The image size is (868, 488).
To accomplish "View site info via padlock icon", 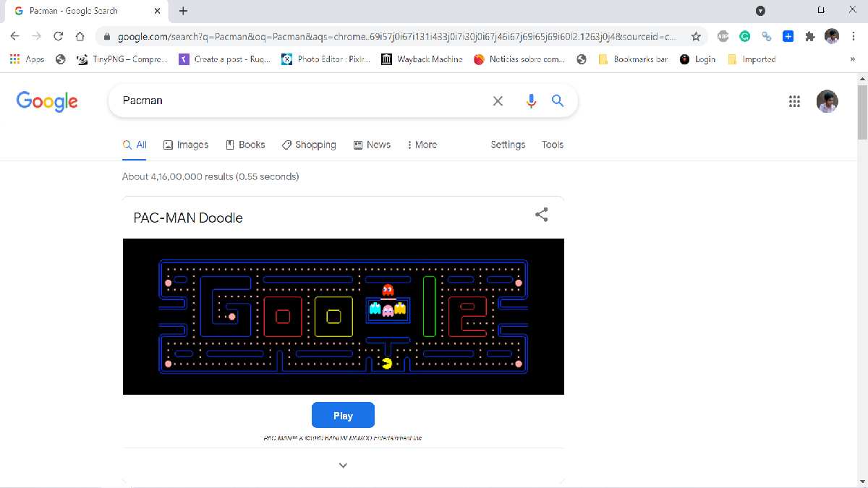I will click(107, 36).
